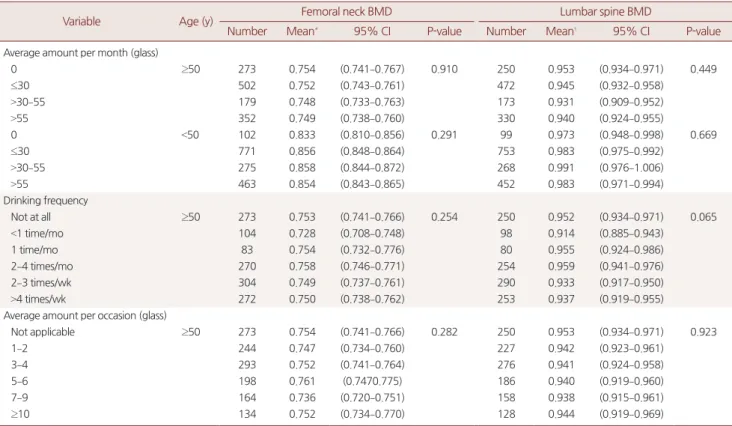This screenshot has width=732, height=426.
Task: Select the 'Femoral neck BMD' group header
Action: coord(346,12)
